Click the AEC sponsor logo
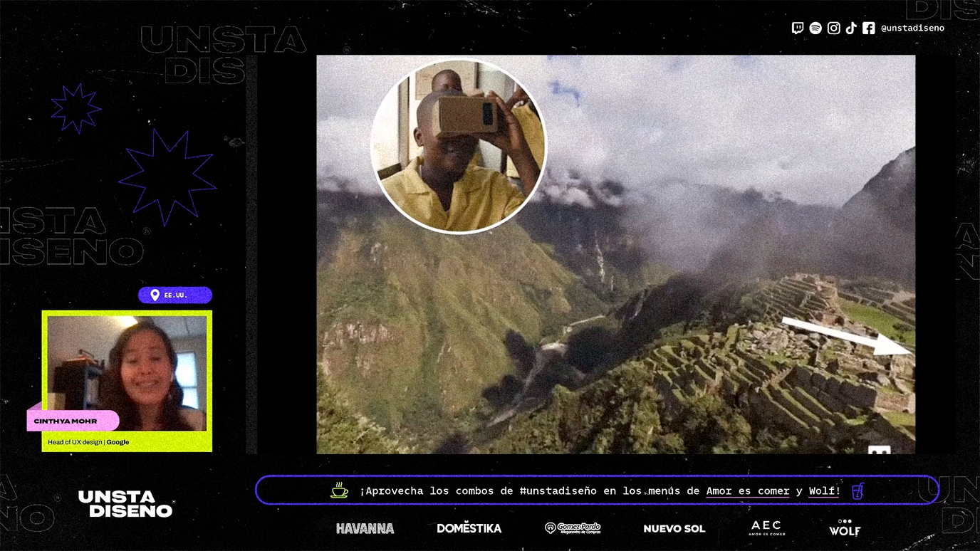 tap(767, 528)
